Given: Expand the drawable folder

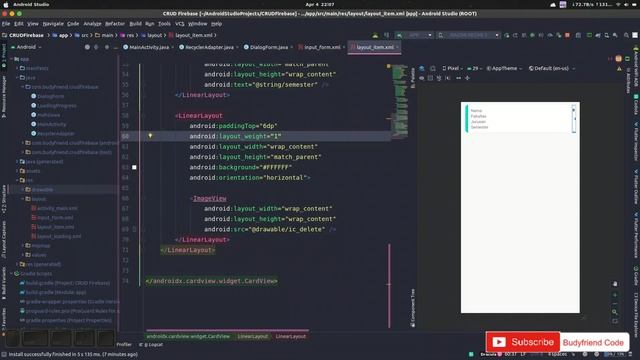Looking at the screenshot, I should coord(23,189).
